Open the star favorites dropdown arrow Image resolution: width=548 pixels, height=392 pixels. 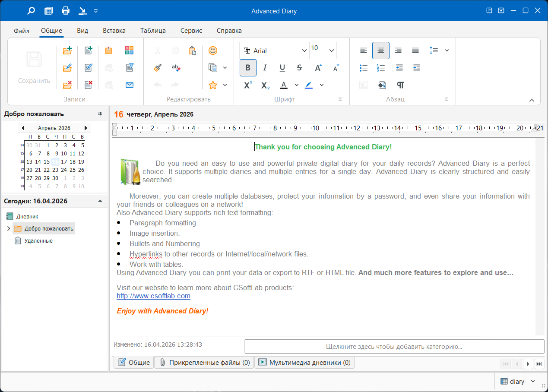point(225,85)
